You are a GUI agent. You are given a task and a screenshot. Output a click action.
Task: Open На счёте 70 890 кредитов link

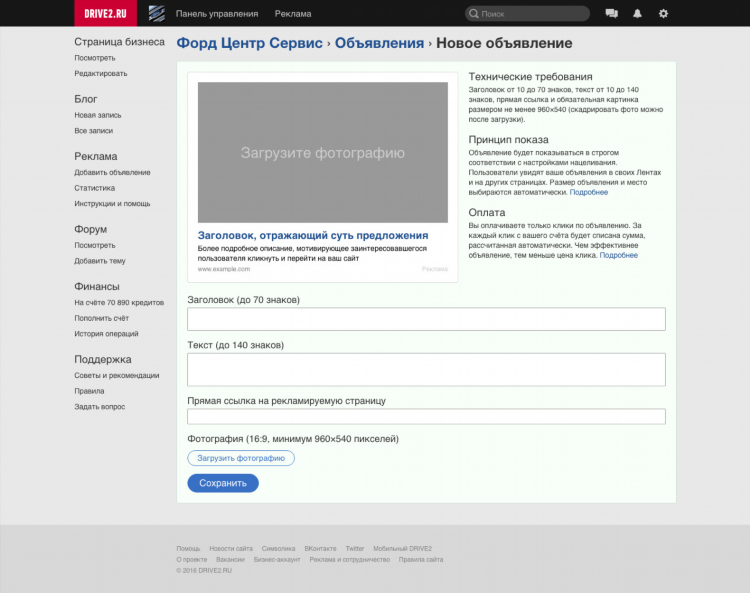119,303
